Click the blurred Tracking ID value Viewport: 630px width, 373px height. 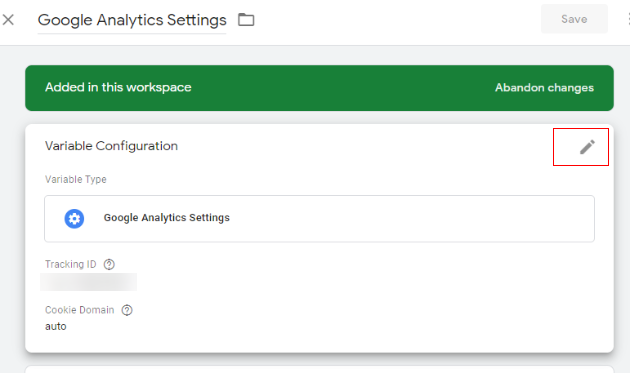point(88,282)
